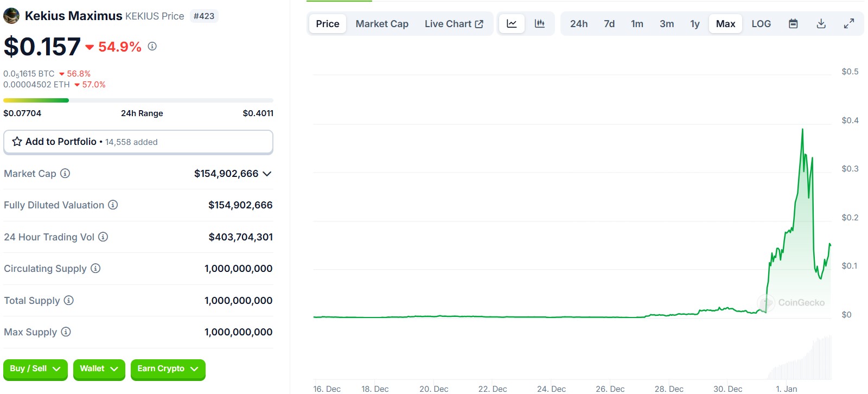Click the ETH 57.0% change value
868x394 pixels.
90,85
